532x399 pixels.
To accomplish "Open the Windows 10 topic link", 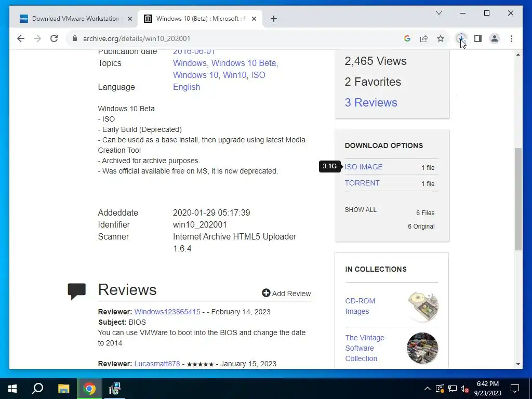I will (195, 75).
